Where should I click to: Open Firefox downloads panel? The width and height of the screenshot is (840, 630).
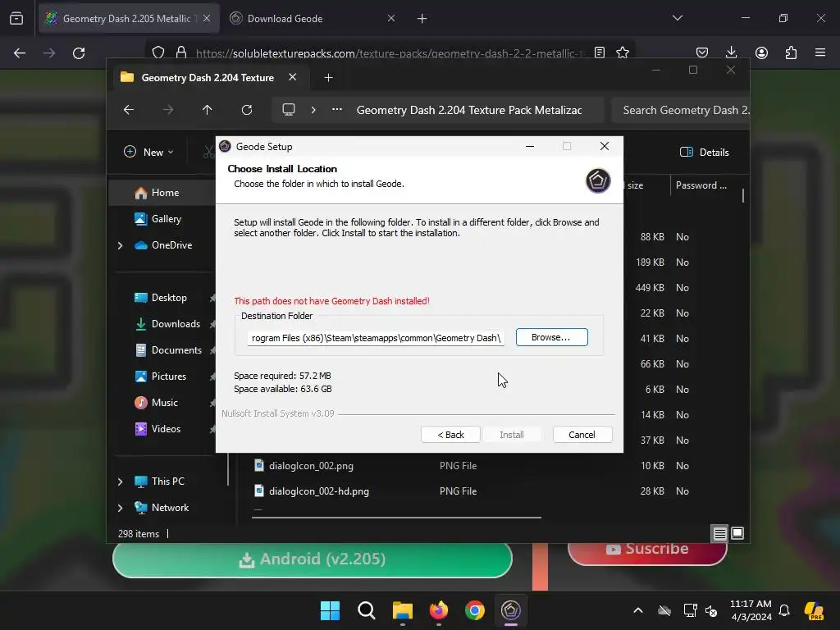[x=731, y=52]
